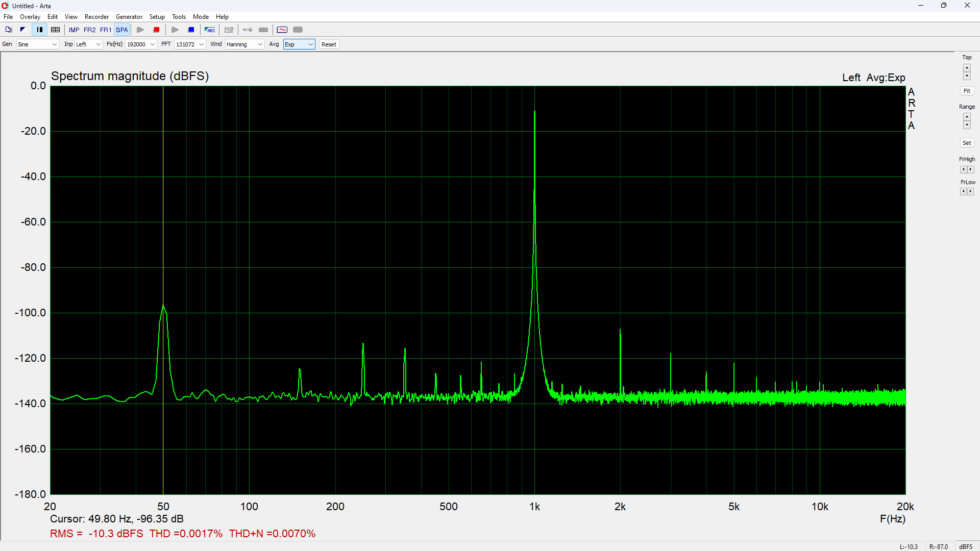Click the 1 kHz fundamental peak on graph
This screenshot has height=551, width=980.
(x=534, y=112)
